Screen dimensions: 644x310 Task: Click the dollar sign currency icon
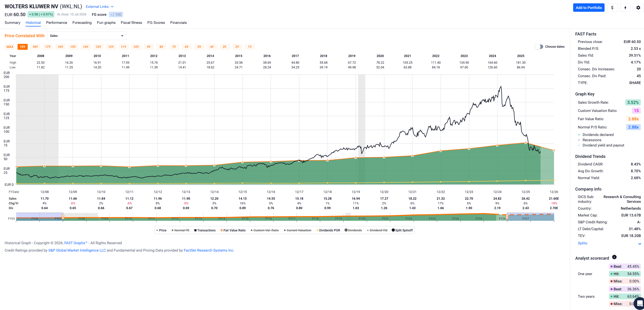612,8
